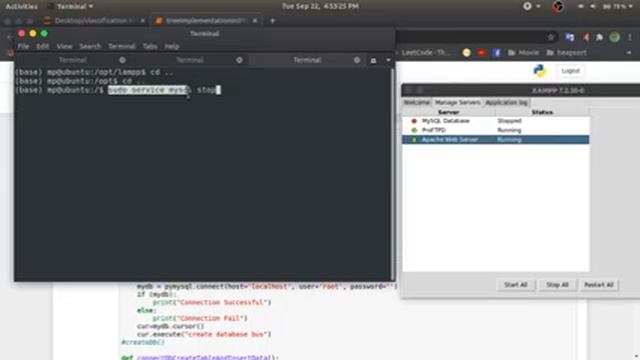The height and width of the screenshot is (360, 640).
Task: Open the Application log tab in XAMPP
Action: tap(507, 102)
